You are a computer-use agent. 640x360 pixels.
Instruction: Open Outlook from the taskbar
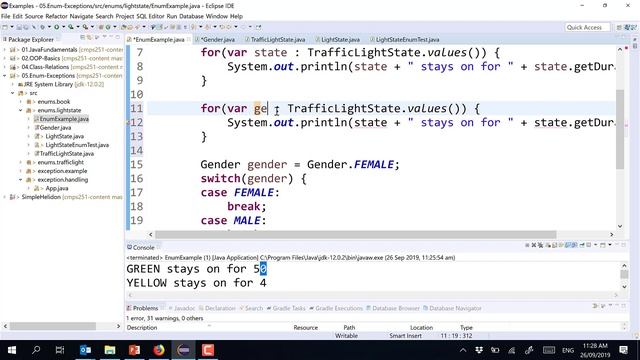pos(85,350)
